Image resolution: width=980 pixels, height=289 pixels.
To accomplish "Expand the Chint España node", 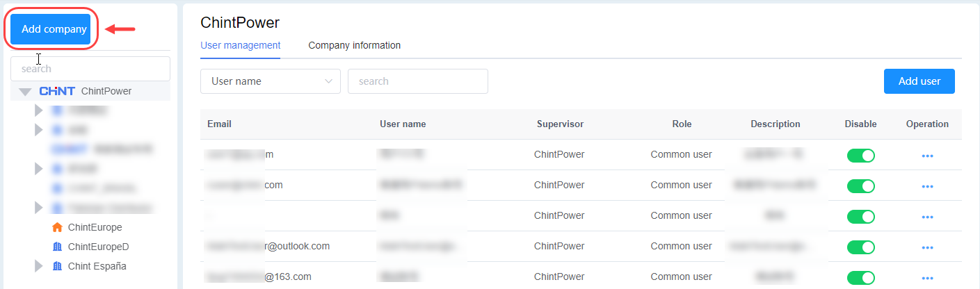I will [39, 266].
